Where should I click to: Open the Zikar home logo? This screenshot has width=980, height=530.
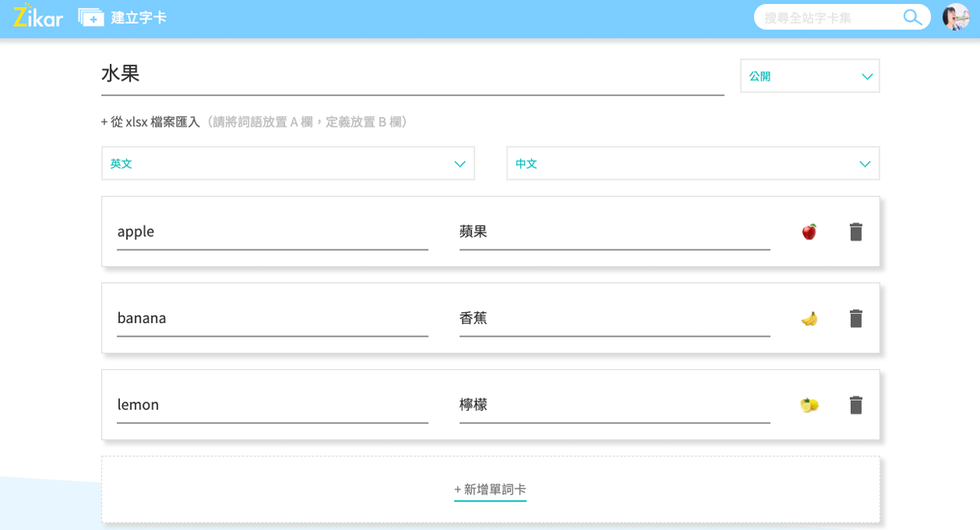tap(38, 16)
